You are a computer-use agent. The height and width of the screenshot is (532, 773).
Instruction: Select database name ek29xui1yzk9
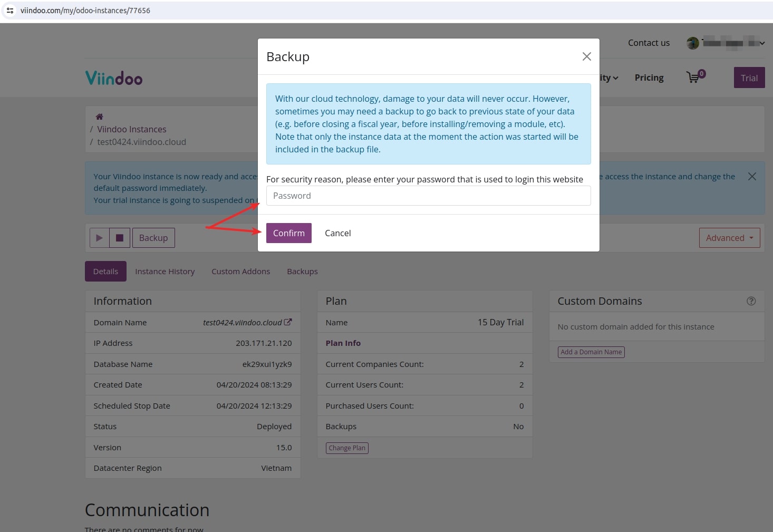267,364
